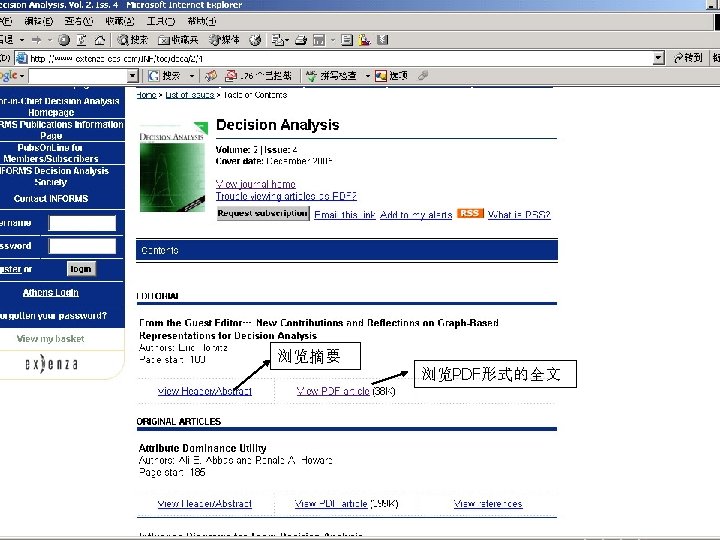Click the Decision Analysis cover thumbnail

(x=173, y=167)
